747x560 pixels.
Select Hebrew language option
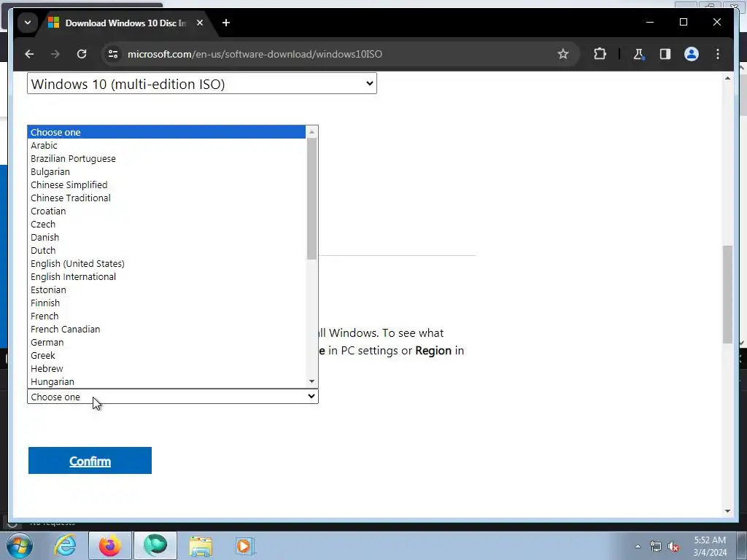click(166, 368)
